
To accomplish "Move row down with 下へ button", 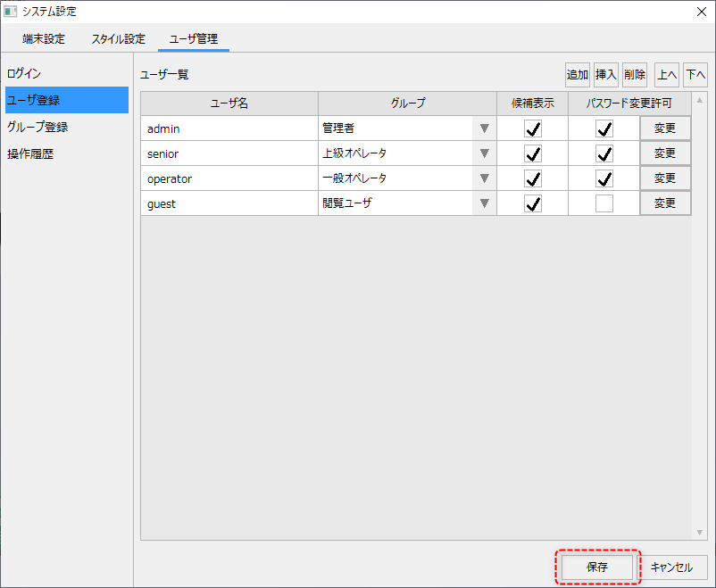I will click(x=695, y=75).
